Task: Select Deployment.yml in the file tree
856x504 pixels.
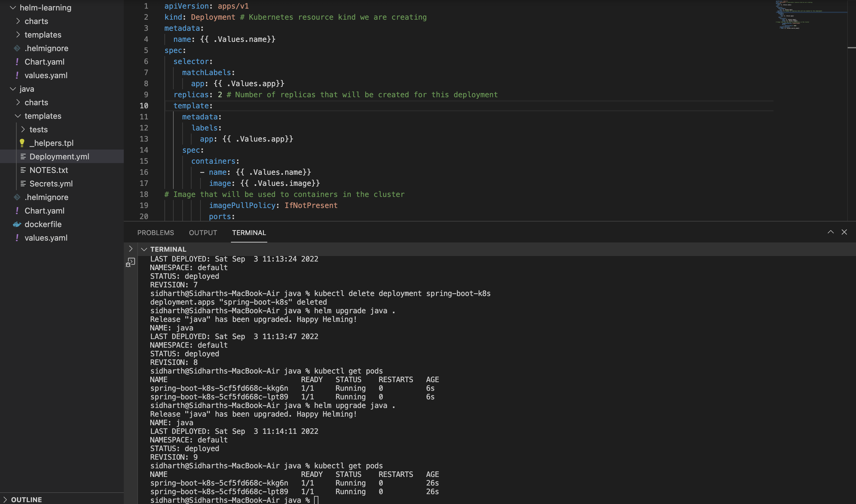Action: [x=59, y=157]
